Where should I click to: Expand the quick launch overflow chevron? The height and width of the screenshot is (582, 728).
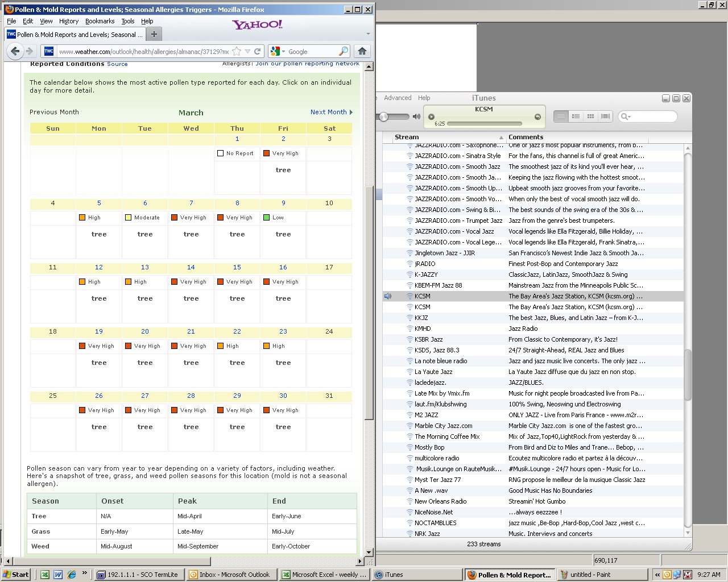(85, 573)
